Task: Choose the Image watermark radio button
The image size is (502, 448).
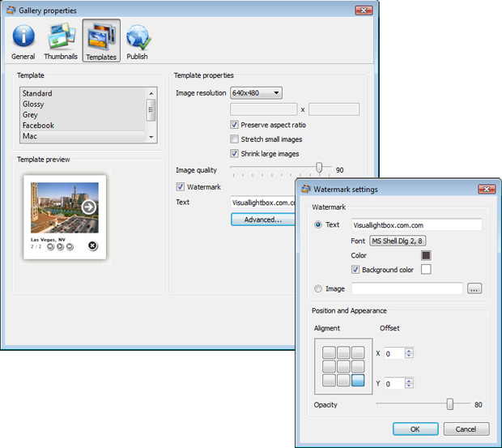Action: [317, 288]
